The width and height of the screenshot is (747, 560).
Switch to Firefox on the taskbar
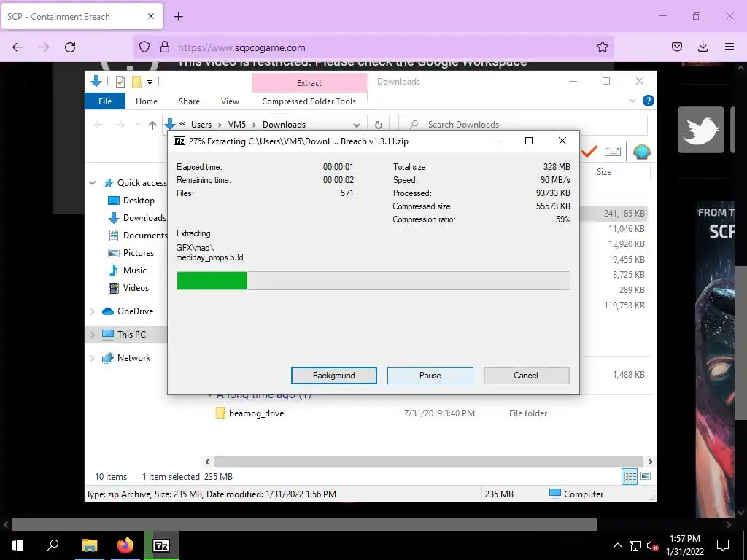[125, 545]
